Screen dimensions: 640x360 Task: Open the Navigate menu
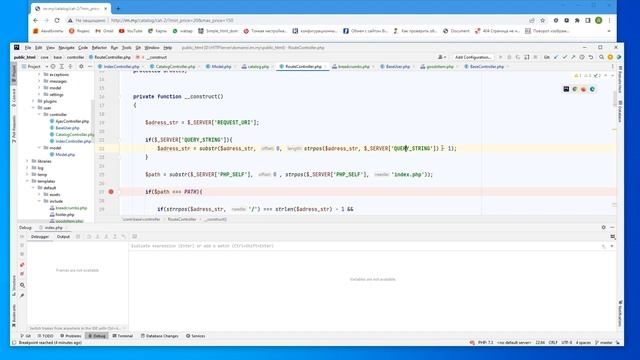[x=66, y=48]
